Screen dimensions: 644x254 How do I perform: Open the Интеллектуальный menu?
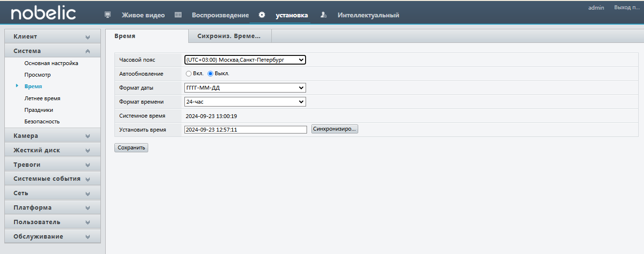coord(368,15)
